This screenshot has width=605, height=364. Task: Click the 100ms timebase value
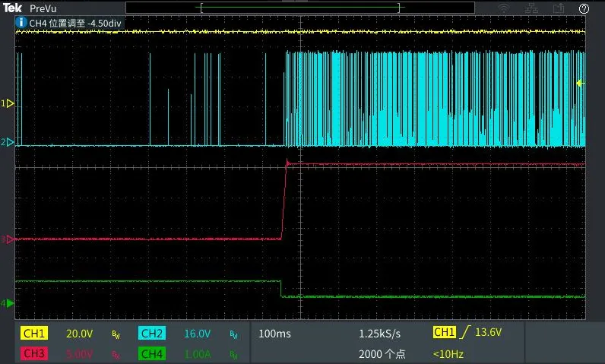coord(274,334)
